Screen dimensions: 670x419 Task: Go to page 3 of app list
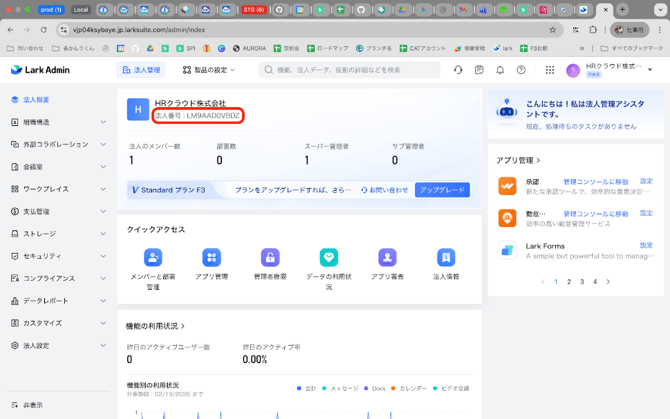582,282
